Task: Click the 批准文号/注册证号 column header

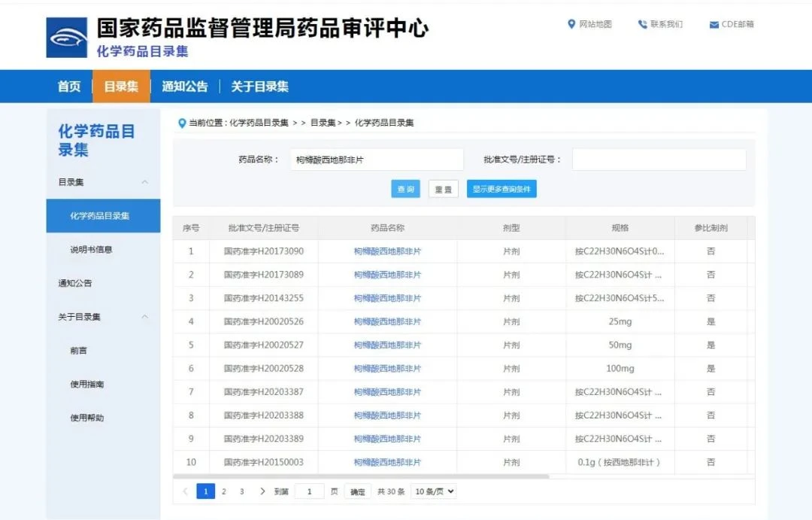Action: (x=264, y=227)
